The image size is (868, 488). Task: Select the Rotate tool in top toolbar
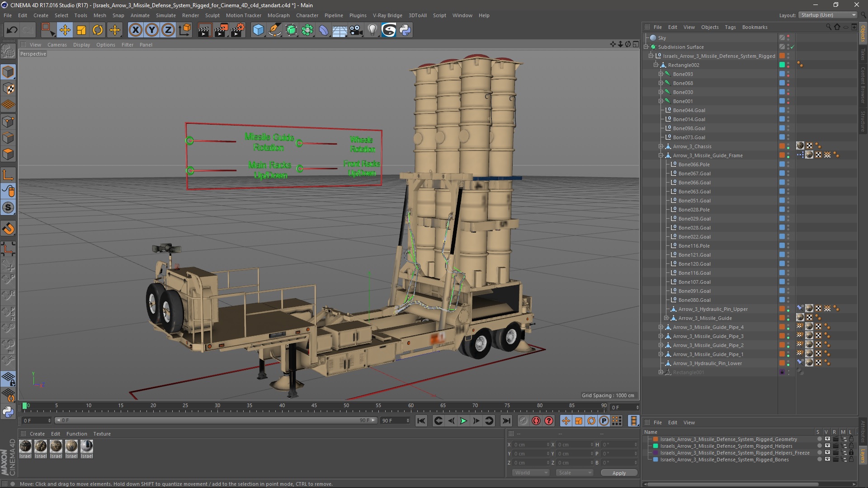pyautogui.click(x=98, y=30)
